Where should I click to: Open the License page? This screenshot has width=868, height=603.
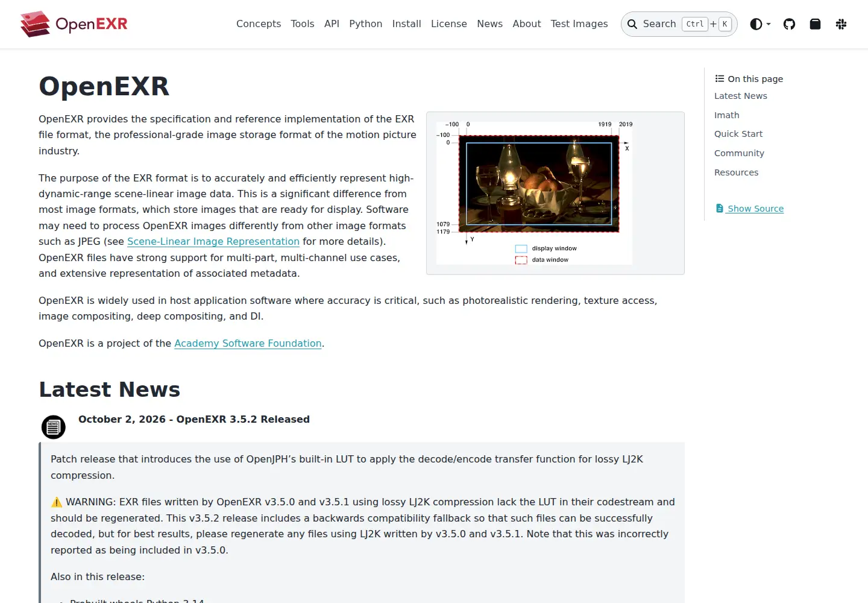point(448,24)
